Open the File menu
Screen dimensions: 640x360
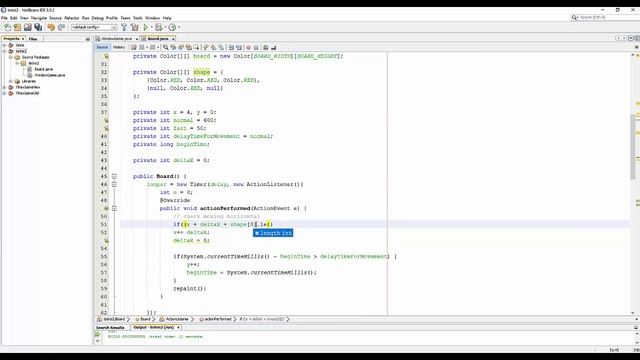click(x=4, y=18)
